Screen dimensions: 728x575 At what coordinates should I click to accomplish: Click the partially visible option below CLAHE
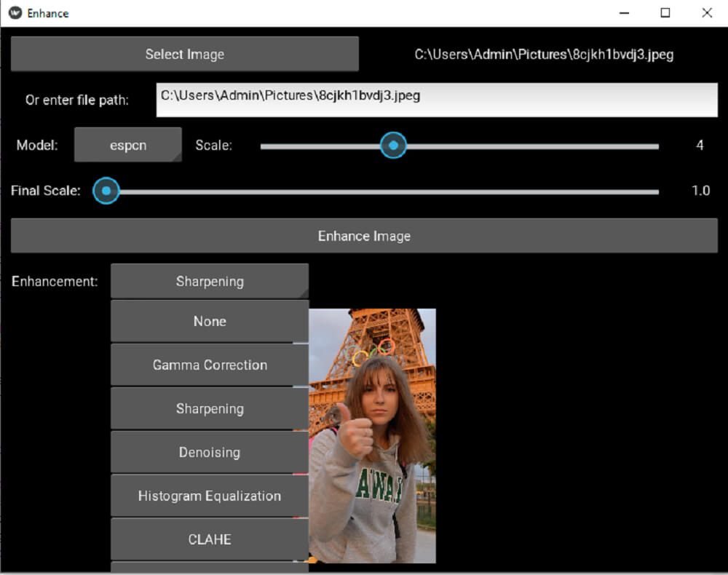pos(210,567)
